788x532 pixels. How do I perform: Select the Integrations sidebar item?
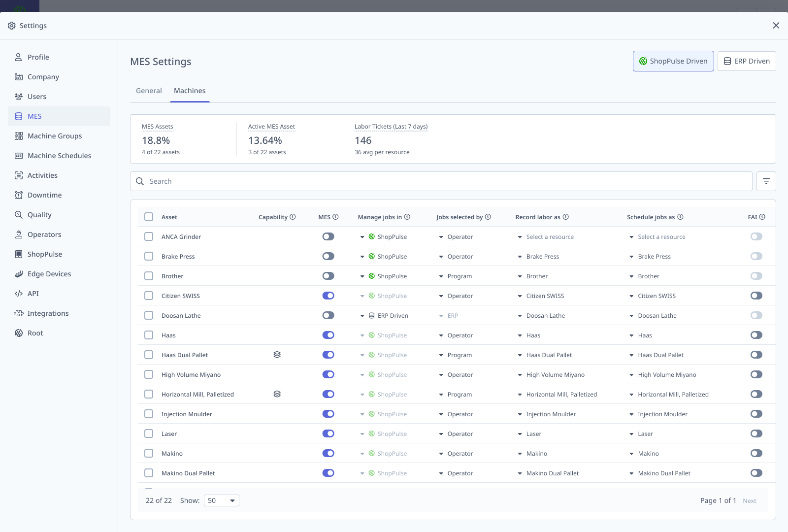(x=48, y=313)
